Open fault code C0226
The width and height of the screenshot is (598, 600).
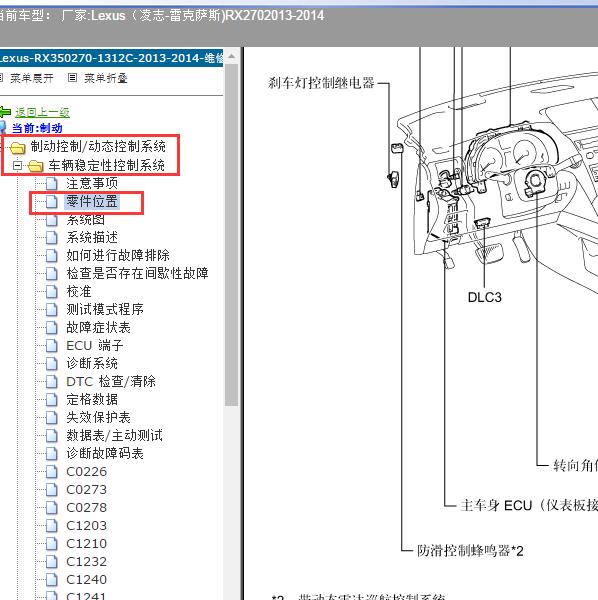[86, 471]
